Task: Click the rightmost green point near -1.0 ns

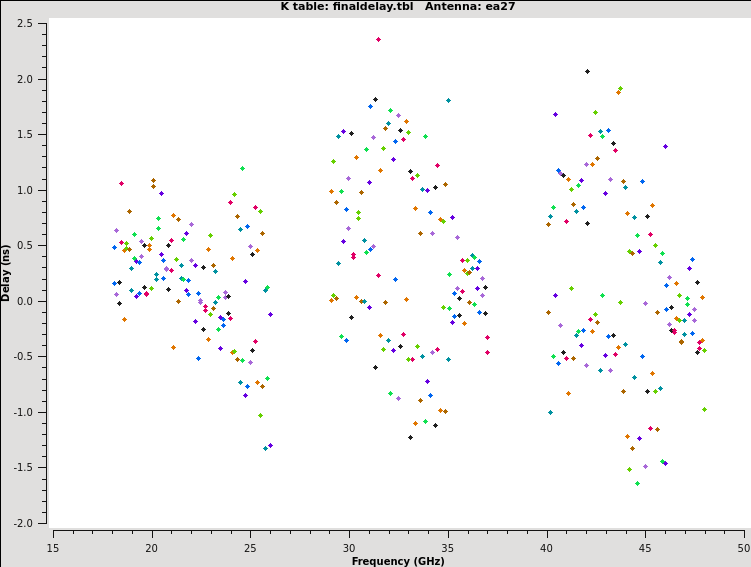Action: (704, 409)
